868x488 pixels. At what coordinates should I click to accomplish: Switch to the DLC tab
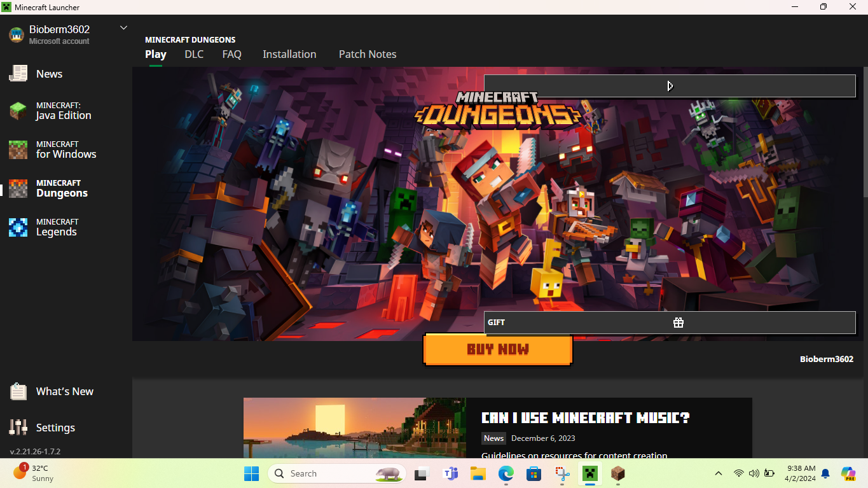point(194,54)
